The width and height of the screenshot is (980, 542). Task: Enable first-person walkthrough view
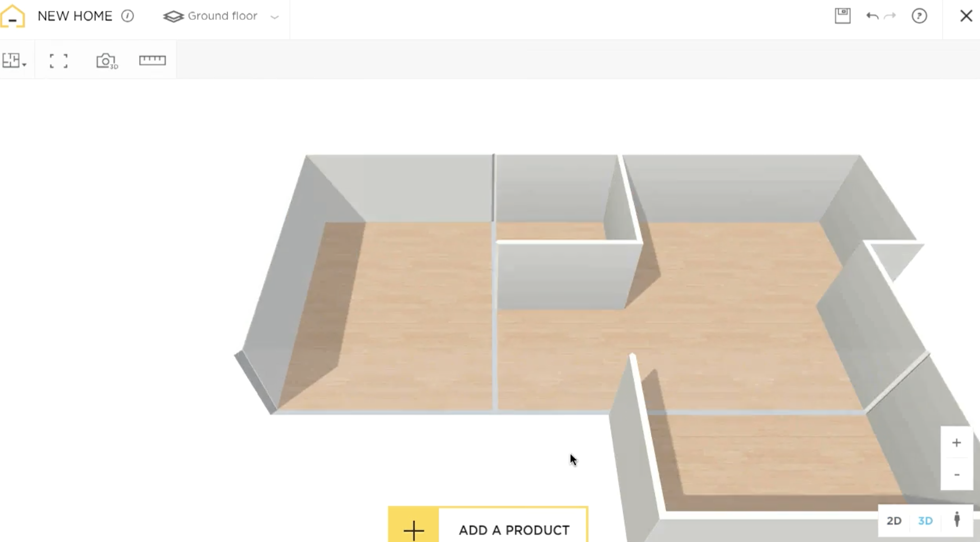click(957, 520)
